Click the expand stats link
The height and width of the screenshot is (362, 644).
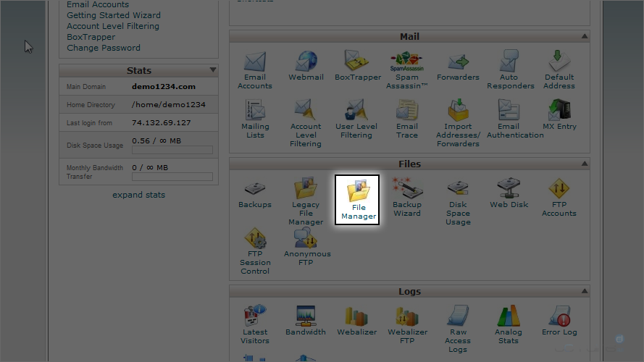coord(138,195)
